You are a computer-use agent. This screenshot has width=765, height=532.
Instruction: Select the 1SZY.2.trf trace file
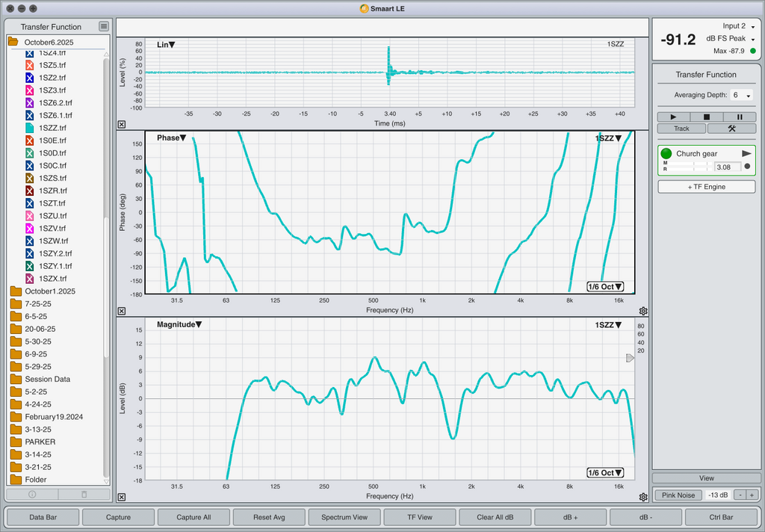tap(55, 253)
